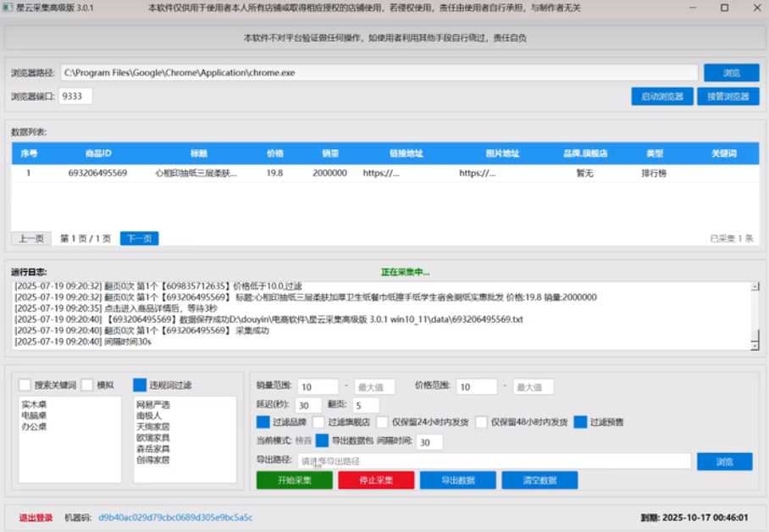Click the app icon in the title bar
The width and height of the screenshot is (769, 532).
coord(8,8)
